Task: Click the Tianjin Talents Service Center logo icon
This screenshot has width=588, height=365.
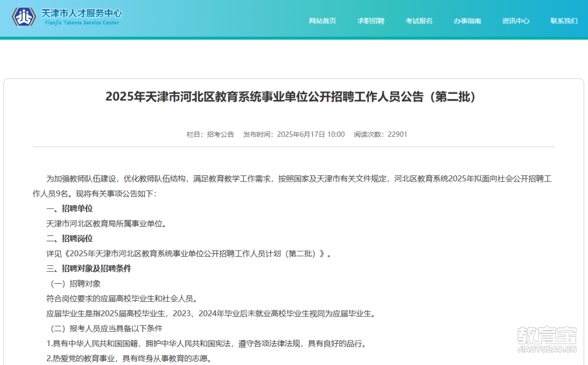Action: click(24, 17)
